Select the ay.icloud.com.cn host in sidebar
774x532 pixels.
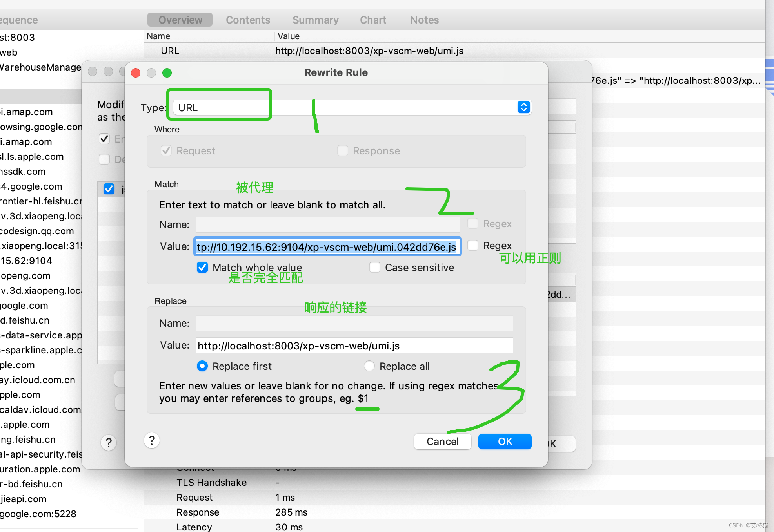coord(38,380)
